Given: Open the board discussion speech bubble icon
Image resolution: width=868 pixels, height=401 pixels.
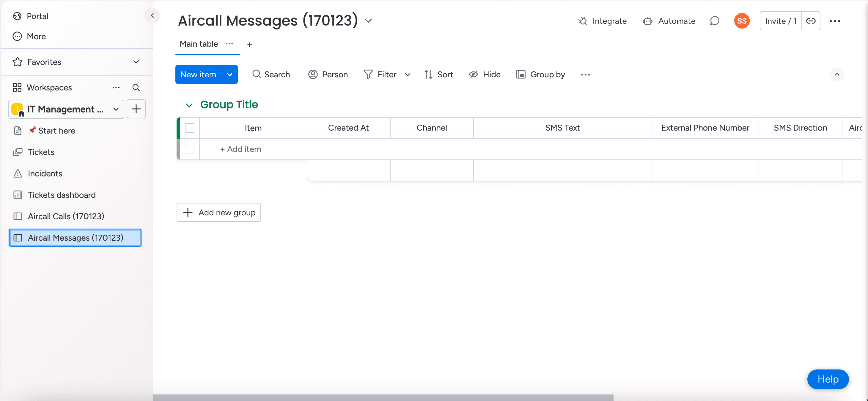Looking at the screenshot, I should pyautogui.click(x=714, y=21).
